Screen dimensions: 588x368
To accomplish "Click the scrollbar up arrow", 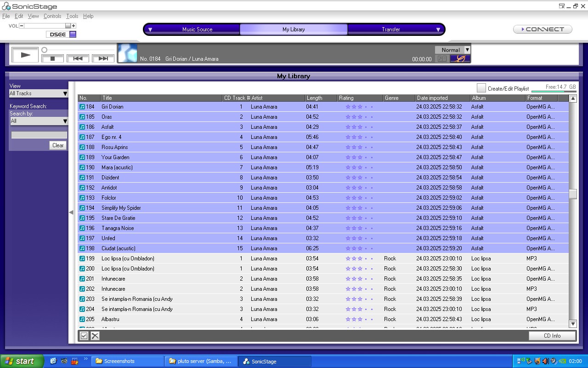I will tap(573, 98).
